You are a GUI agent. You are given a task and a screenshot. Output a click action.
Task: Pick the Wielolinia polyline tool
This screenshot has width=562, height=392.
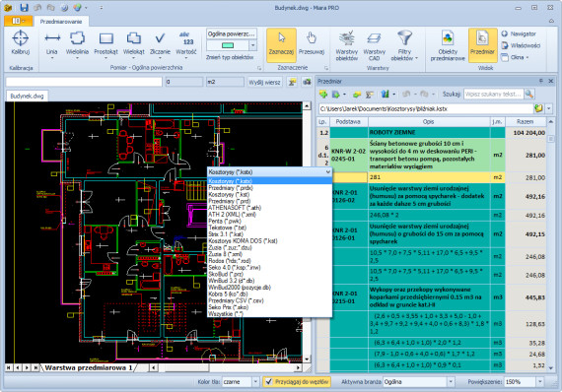pyautogui.click(x=77, y=43)
